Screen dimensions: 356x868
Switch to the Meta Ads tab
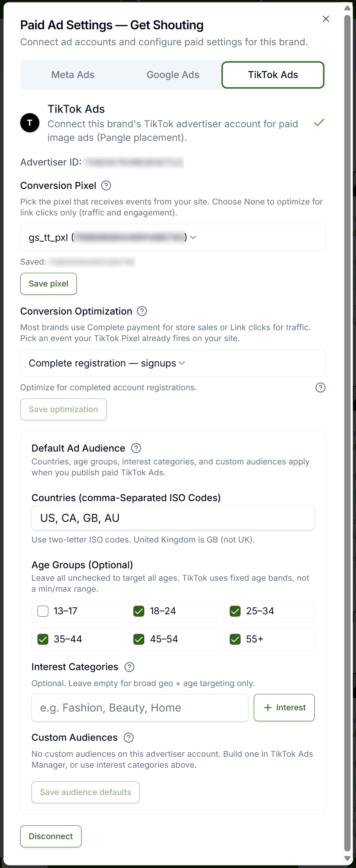(73, 75)
